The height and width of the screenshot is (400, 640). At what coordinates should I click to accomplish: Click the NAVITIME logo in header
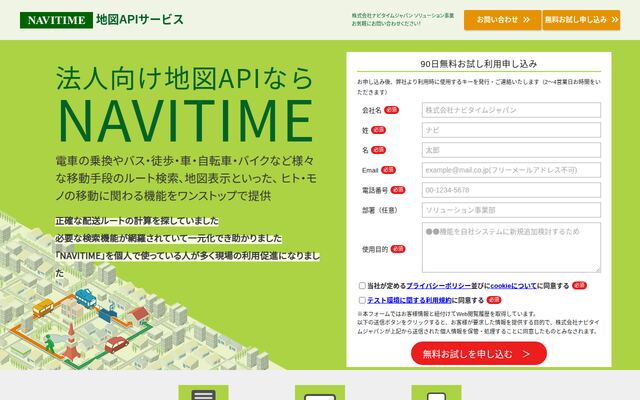56,20
